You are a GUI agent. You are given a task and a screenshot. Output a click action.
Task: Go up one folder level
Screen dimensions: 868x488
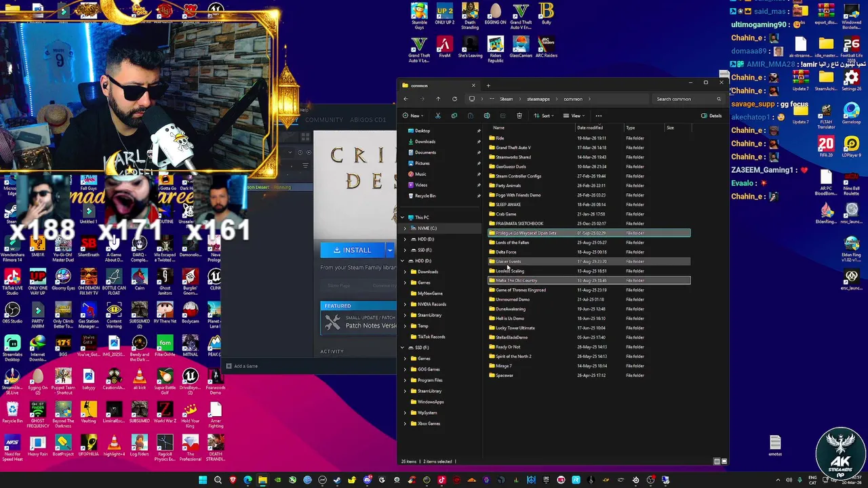[x=438, y=99]
